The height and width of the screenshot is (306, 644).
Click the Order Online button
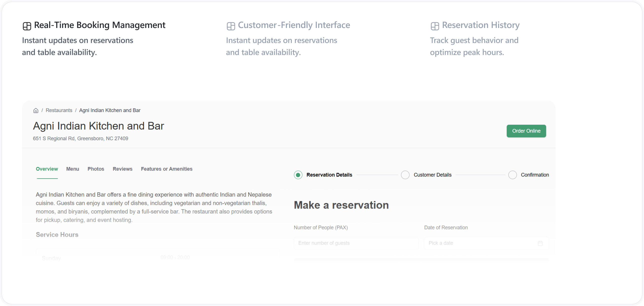pyautogui.click(x=526, y=131)
